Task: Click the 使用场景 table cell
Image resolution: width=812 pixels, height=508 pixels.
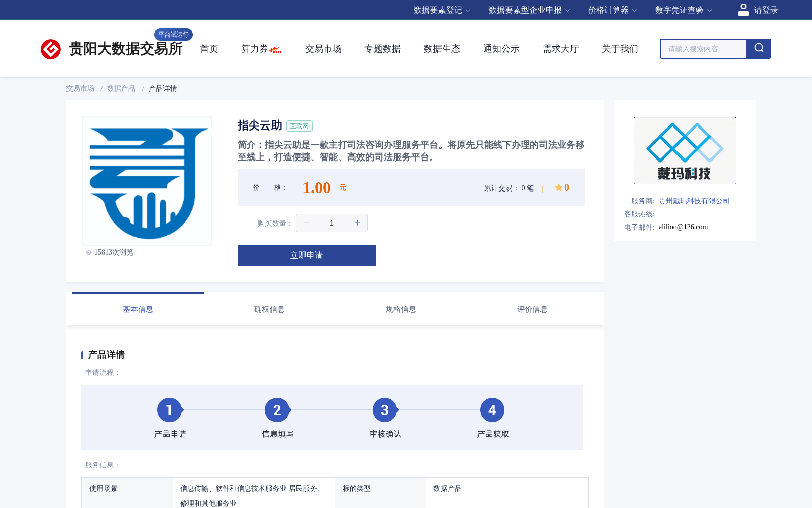Action: click(x=127, y=493)
